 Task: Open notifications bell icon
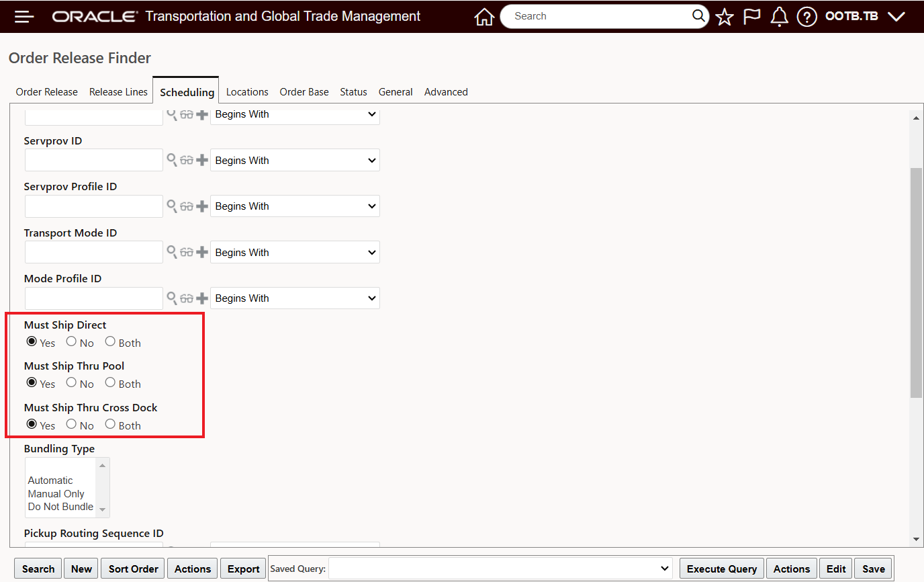779,17
